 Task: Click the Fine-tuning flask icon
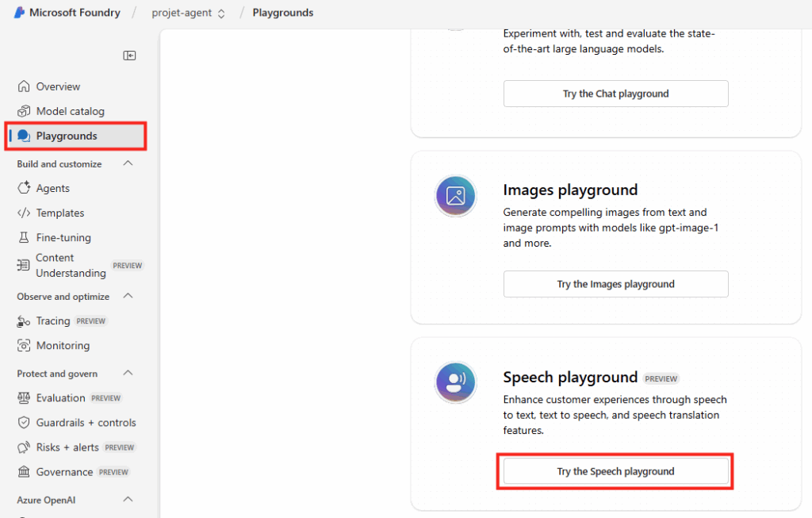[24, 237]
